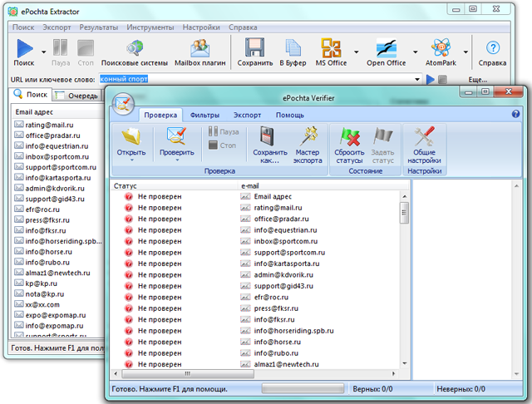Open Справка help icon in Extractor
Image resolution: width=532 pixels, height=404 pixels.
[x=493, y=47]
